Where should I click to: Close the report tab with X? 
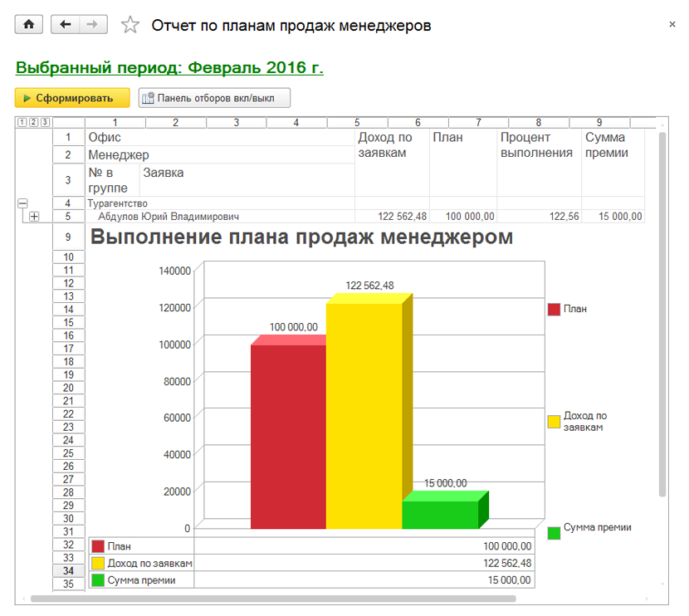click(672, 25)
